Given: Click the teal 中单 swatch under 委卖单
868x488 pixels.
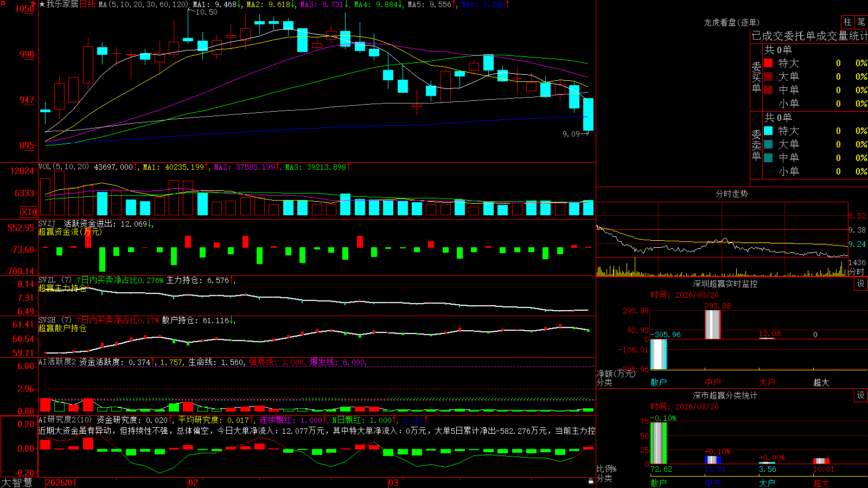Looking at the screenshot, I should tap(768, 158).
